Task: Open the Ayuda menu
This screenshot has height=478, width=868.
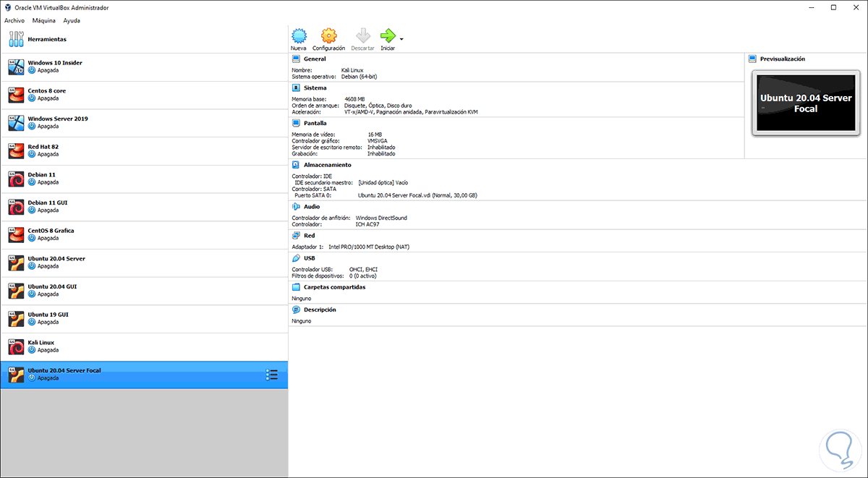Action: tap(72, 20)
